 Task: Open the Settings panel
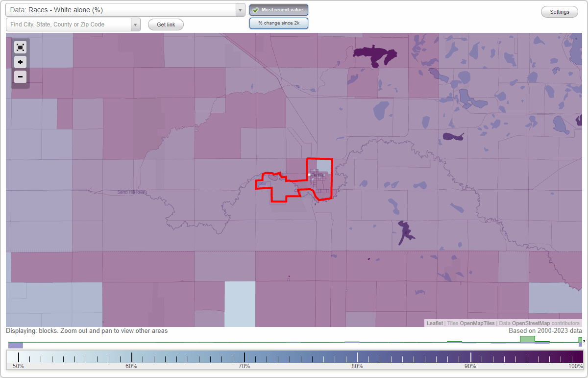click(x=559, y=11)
